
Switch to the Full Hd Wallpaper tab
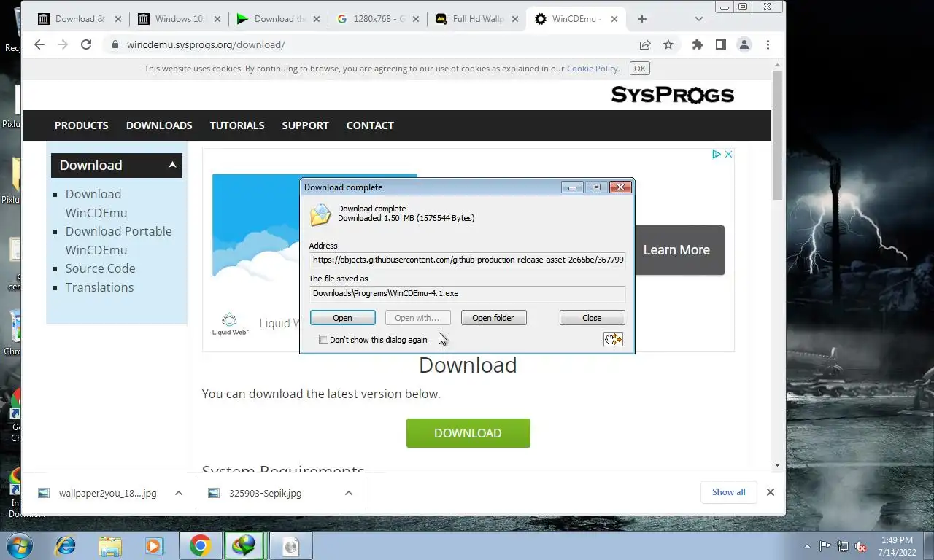[x=478, y=19]
